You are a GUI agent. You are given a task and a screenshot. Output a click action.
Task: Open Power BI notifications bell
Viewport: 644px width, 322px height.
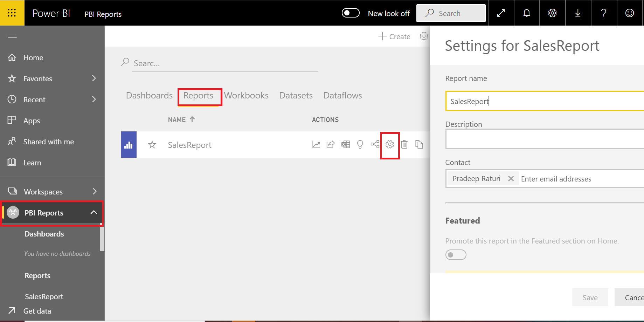pos(527,13)
